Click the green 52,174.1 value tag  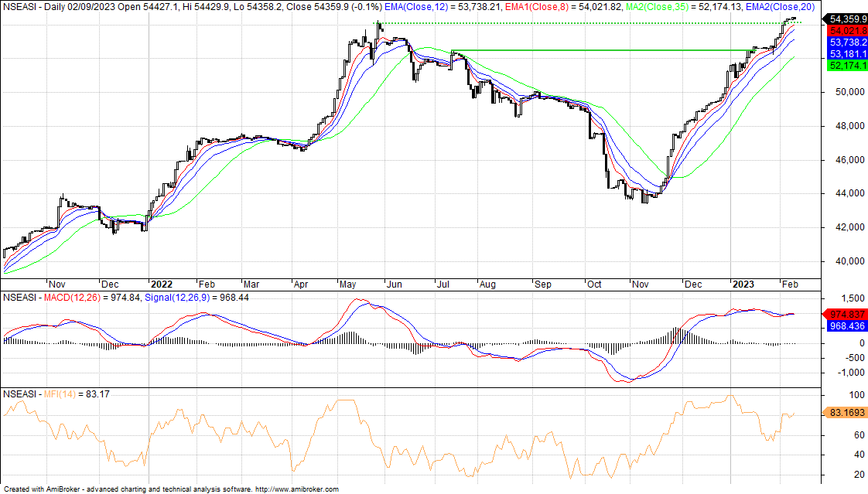tap(847, 66)
